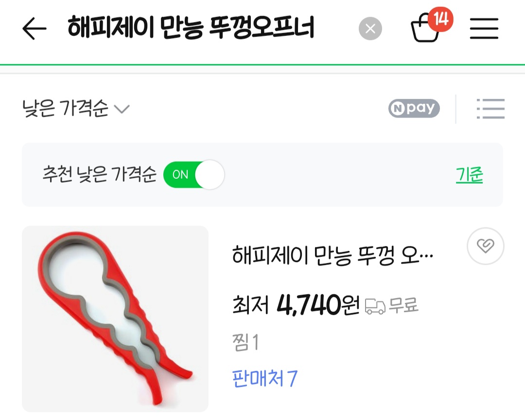The height and width of the screenshot is (420, 525).
Task: Clear the search text with the X icon
Action: pyautogui.click(x=370, y=29)
